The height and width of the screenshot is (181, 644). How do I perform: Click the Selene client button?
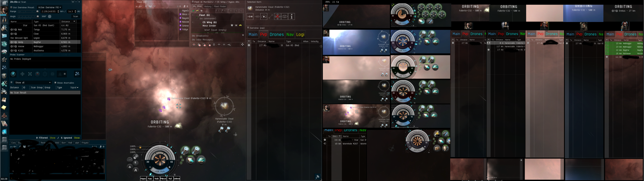[x=177, y=179]
